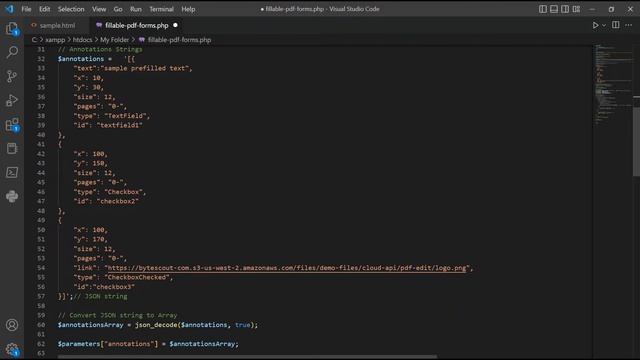
Task: Click the true argument in json_decode
Action: pos(242,325)
